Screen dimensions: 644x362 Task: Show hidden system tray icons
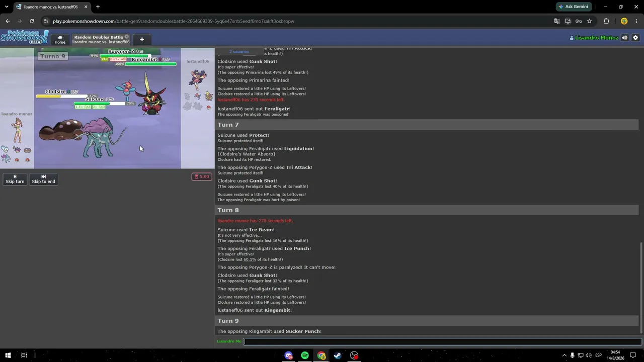click(564, 355)
